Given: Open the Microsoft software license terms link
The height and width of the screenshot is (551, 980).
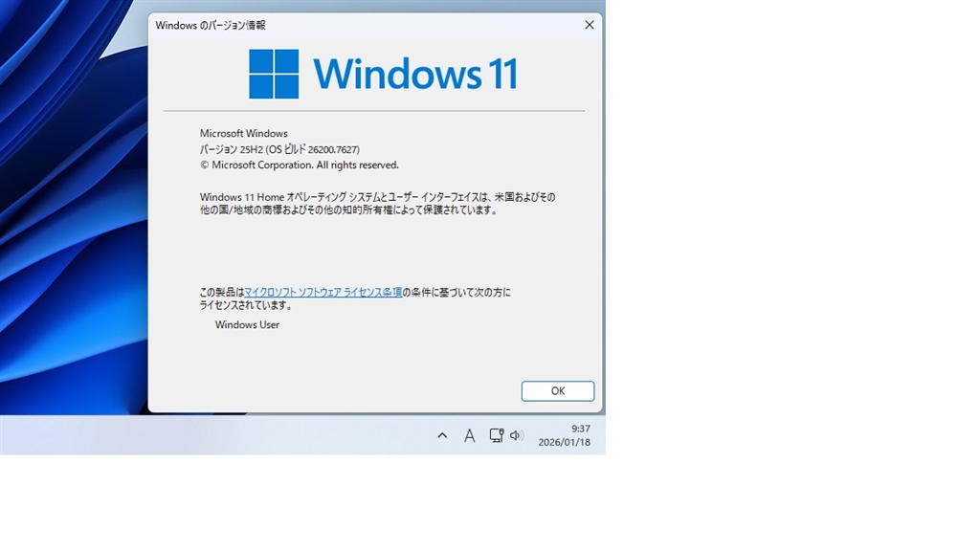Looking at the screenshot, I should tap(323, 292).
